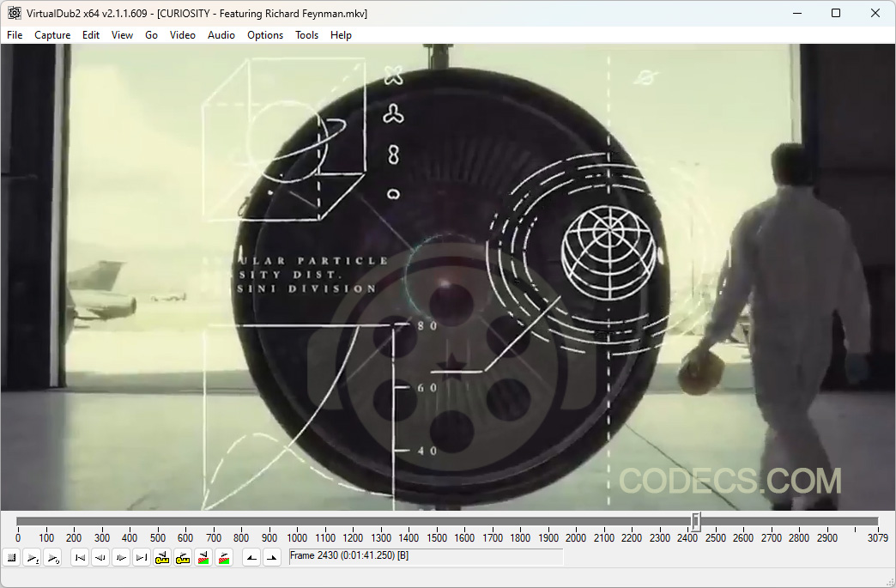Close the VirtualDub2 window
896x588 pixels.
coord(875,13)
